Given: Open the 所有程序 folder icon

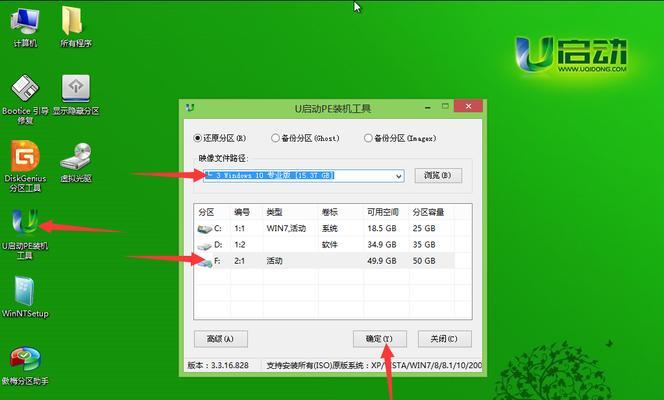Looking at the screenshot, I should [75, 27].
